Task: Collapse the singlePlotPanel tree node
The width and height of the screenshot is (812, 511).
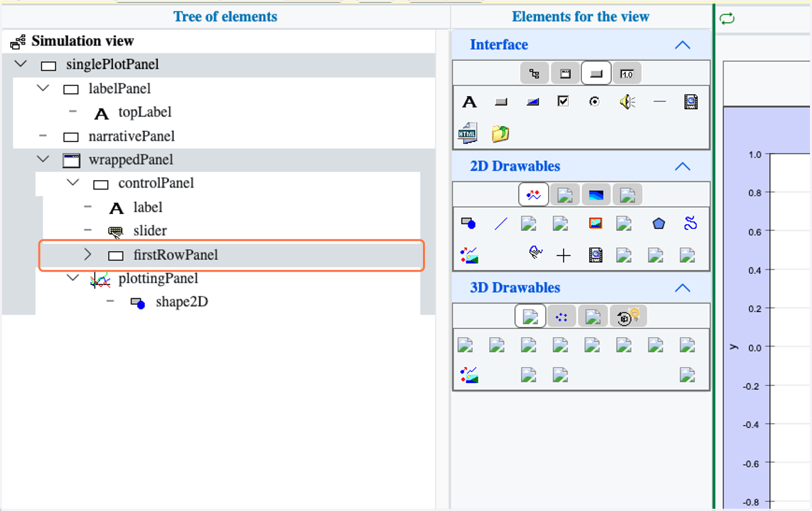Action: click(x=21, y=64)
